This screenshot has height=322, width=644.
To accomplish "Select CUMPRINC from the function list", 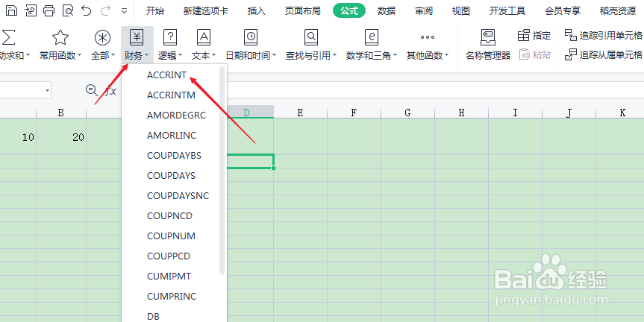I will 172,296.
